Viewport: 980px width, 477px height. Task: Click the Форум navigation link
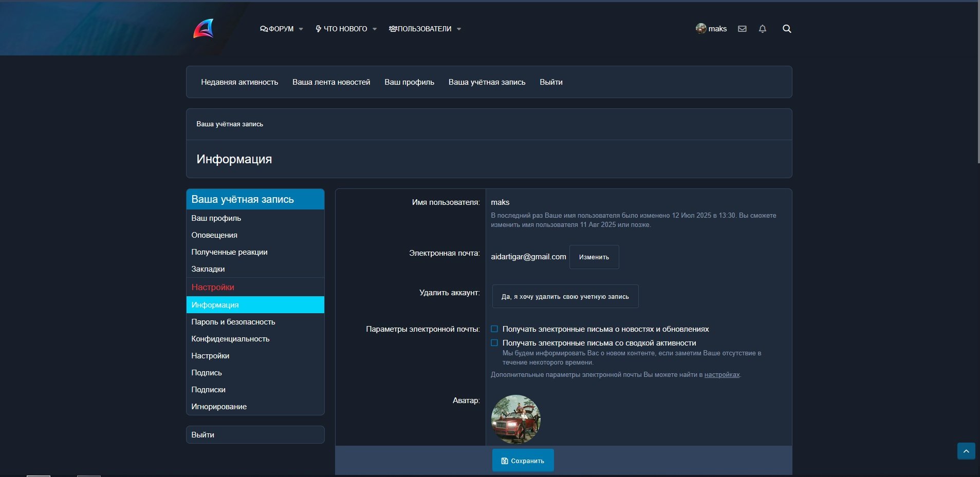(278, 29)
